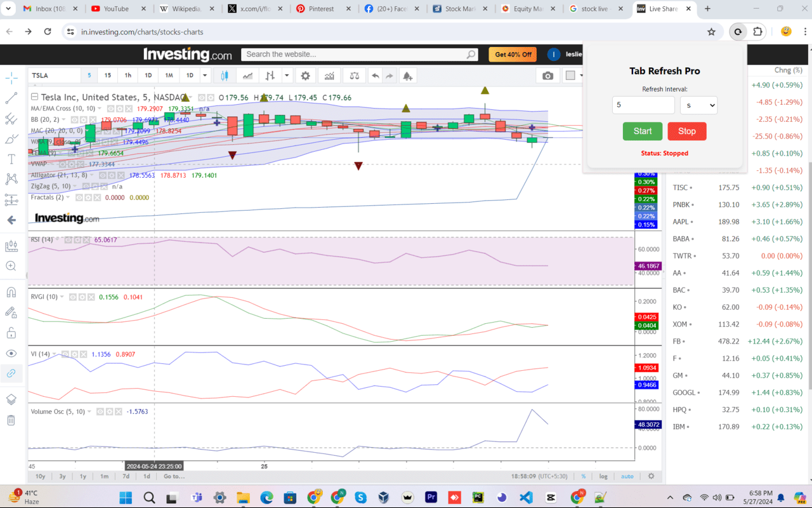This screenshot has height=508, width=812.
Task: Select the 15 minute interval
Action: pyautogui.click(x=108, y=76)
